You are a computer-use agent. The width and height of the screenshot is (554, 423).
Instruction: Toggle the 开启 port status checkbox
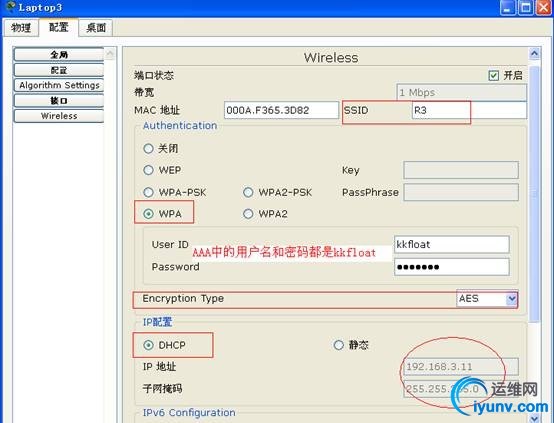[494, 75]
